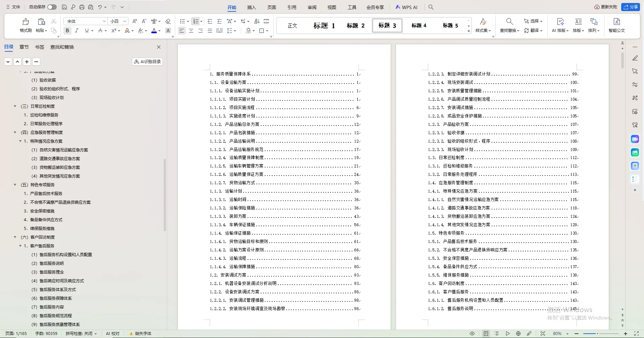Switch to the 审阅 ribbon tab
The height and width of the screenshot is (338, 644).
[312, 7]
